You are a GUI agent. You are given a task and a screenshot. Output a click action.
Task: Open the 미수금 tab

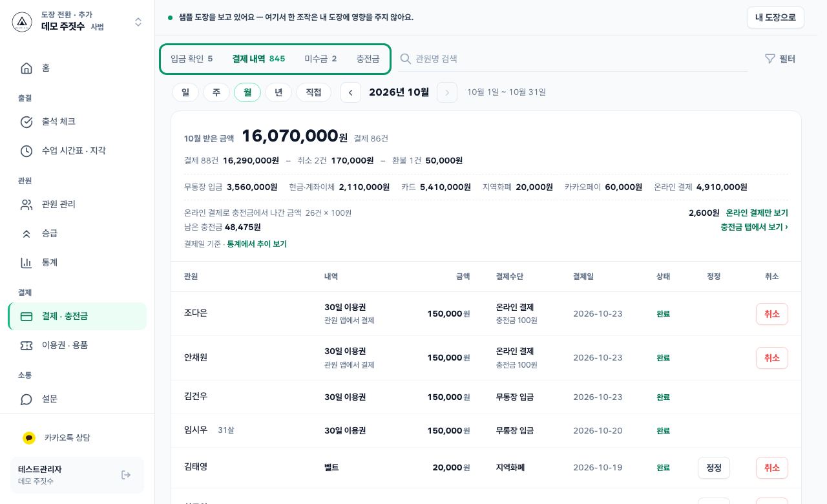(x=320, y=59)
